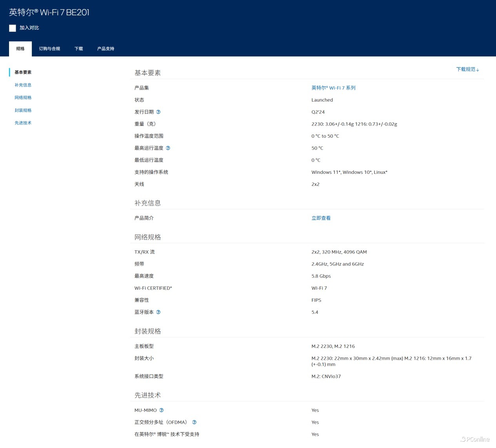Show help icon next to 发行日期
This screenshot has width=496, height=448.
click(x=158, y=112)
